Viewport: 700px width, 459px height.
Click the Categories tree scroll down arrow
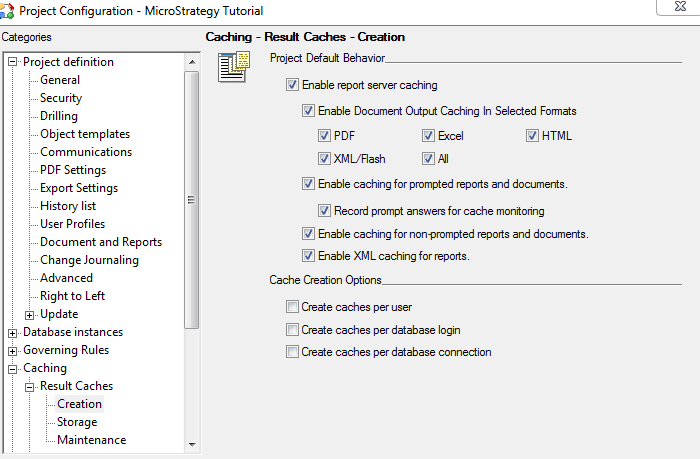click(192, 444)
